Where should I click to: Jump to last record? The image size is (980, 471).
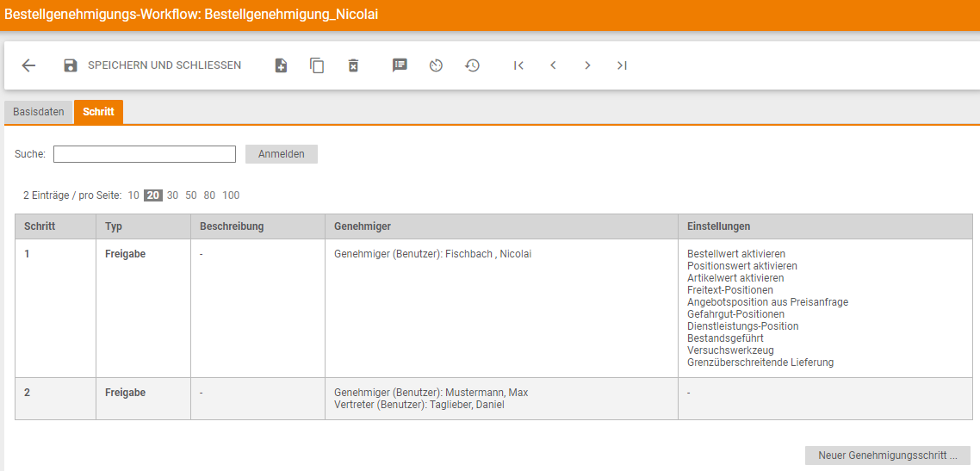click(x=622, y=65)
